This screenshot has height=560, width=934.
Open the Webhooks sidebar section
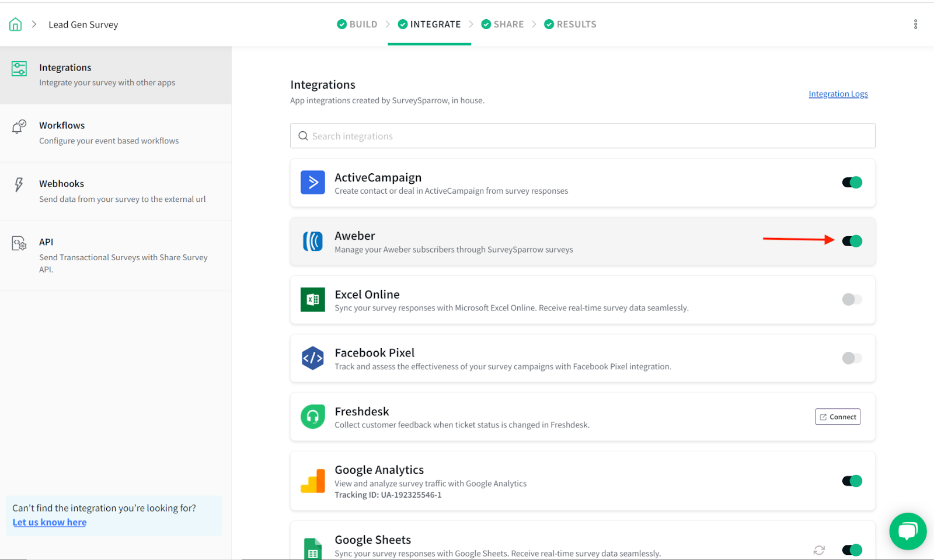116,191
